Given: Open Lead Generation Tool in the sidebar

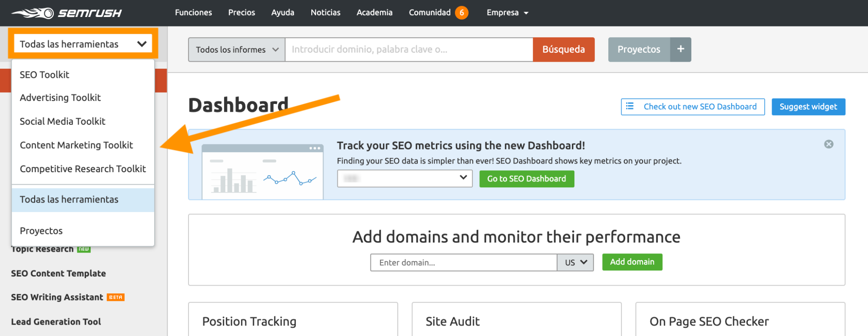Looking at the screenshot, I should (56, 322).
